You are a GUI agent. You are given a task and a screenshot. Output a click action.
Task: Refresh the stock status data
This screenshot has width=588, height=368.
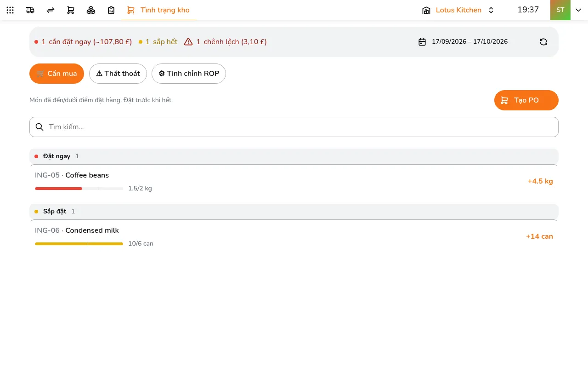pos(543,42)
